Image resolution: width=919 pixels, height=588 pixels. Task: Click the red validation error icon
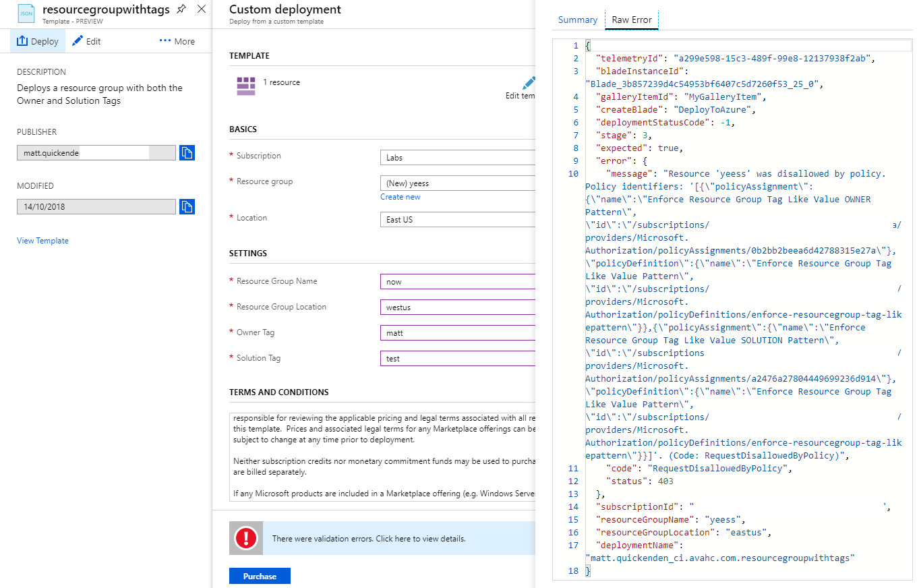tap(246, 538)
